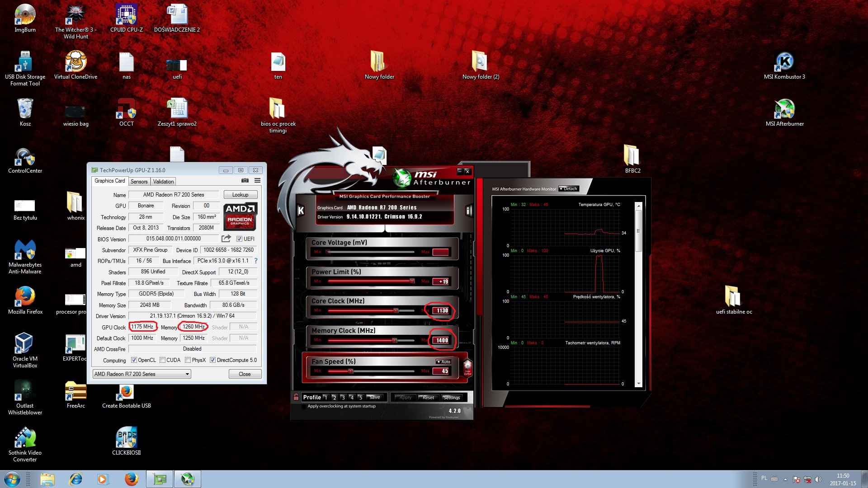
Task: Toggle the PhysX computing checkbox
Action: click(188, 360)
